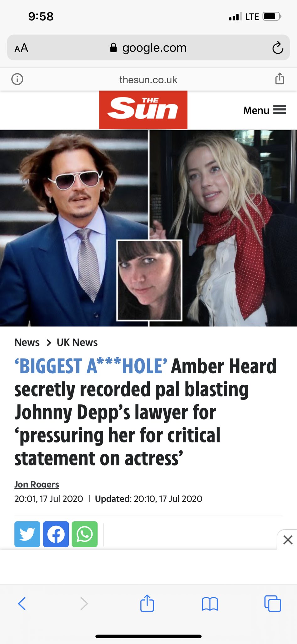Tap the google.com address bar
Screen dimensions: 297x644
148,47
